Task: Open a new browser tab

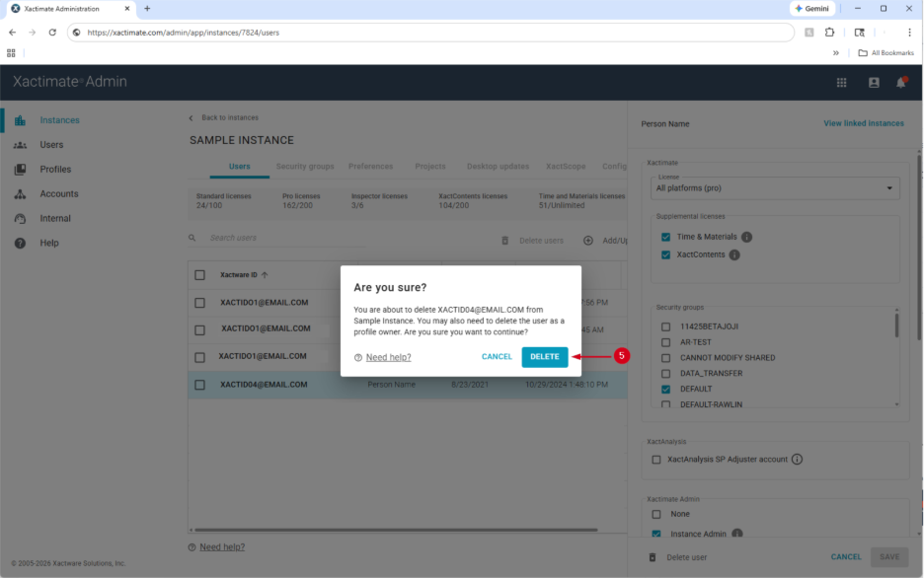Action: (x=147, y=8)
